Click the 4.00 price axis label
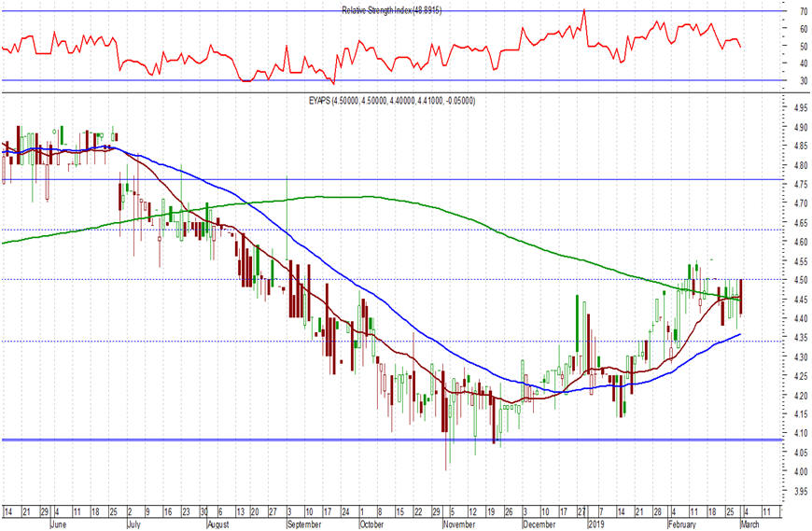812x531 pixels. (x=801, y=471)
